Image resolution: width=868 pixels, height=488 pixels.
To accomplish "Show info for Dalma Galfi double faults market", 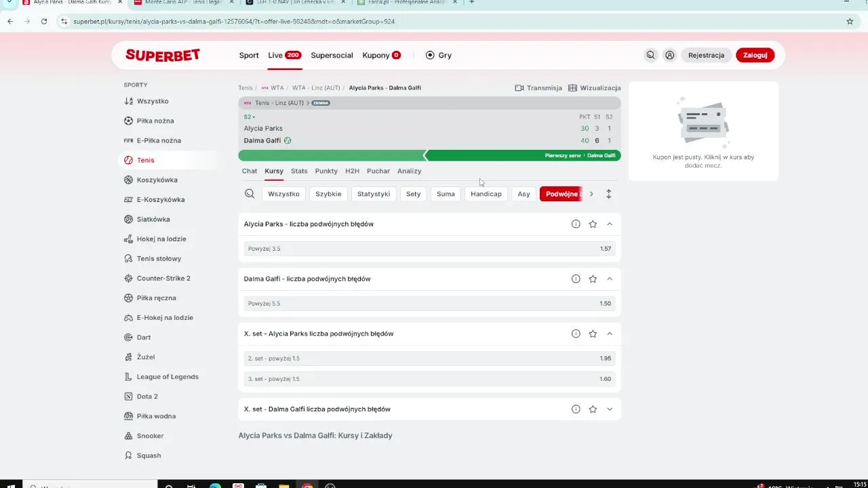I will click(x=576, y=279).
